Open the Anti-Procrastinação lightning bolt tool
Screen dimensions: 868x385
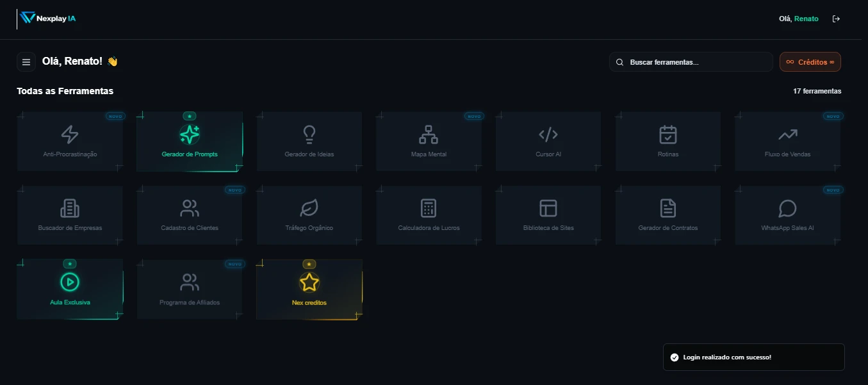70,135
